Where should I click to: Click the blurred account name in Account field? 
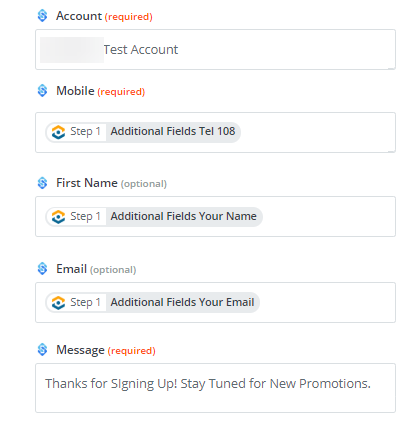(72, 50)
